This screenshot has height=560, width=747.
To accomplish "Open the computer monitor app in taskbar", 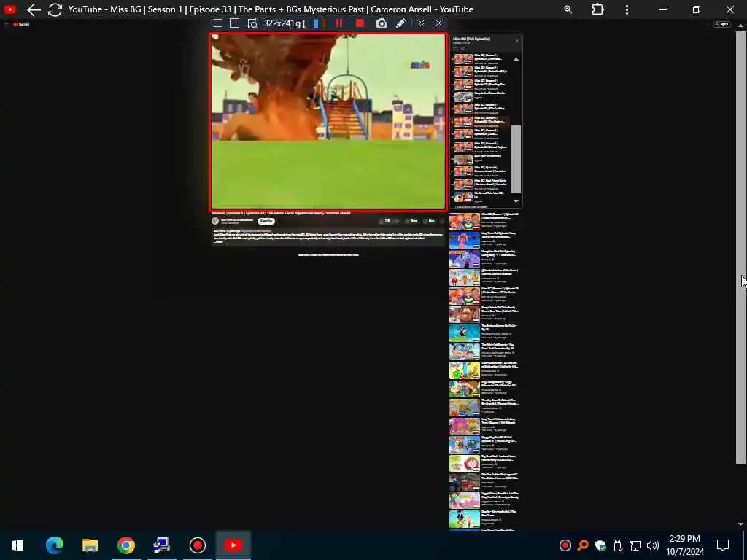I will point(161,545).
